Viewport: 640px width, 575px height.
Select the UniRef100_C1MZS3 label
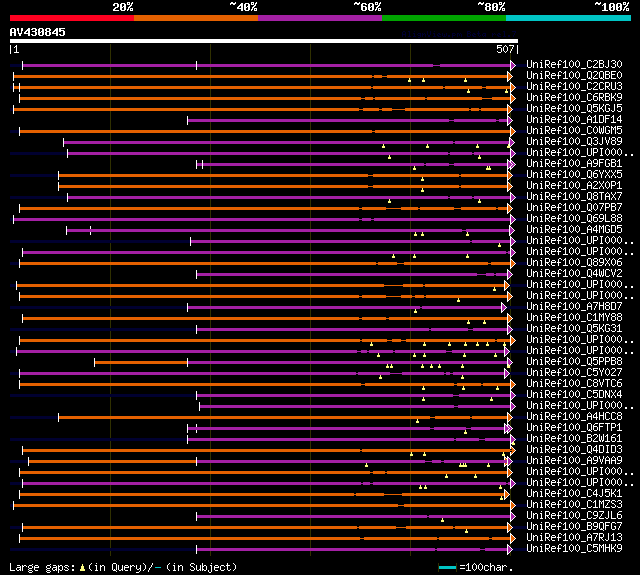point(574,505)
